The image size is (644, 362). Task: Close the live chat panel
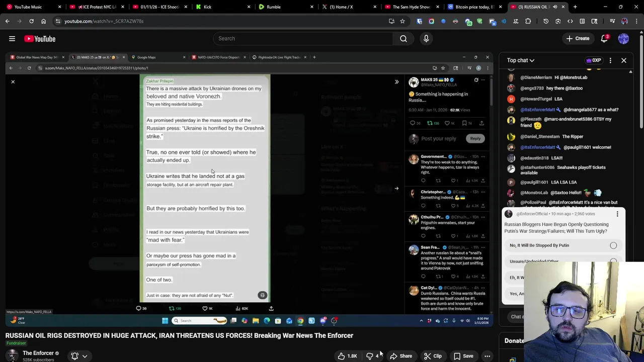pyautogui.click(x=624, y=60)
